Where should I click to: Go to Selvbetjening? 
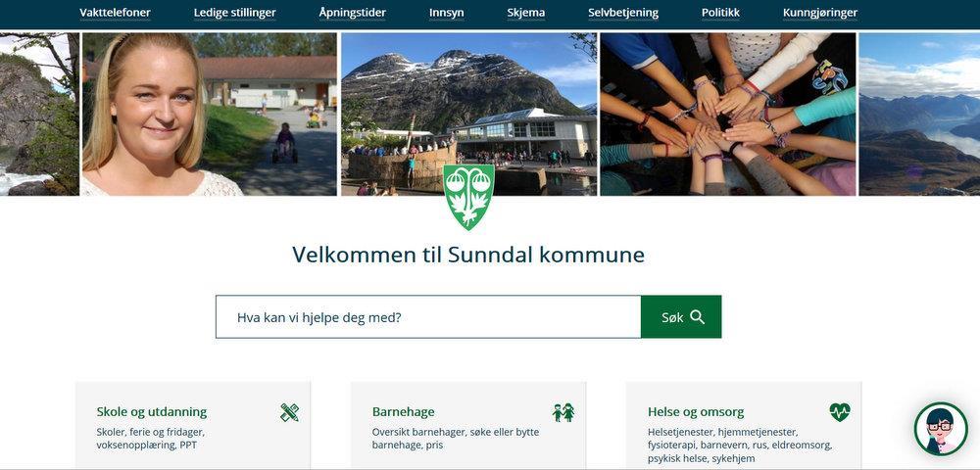coord(623,13)
